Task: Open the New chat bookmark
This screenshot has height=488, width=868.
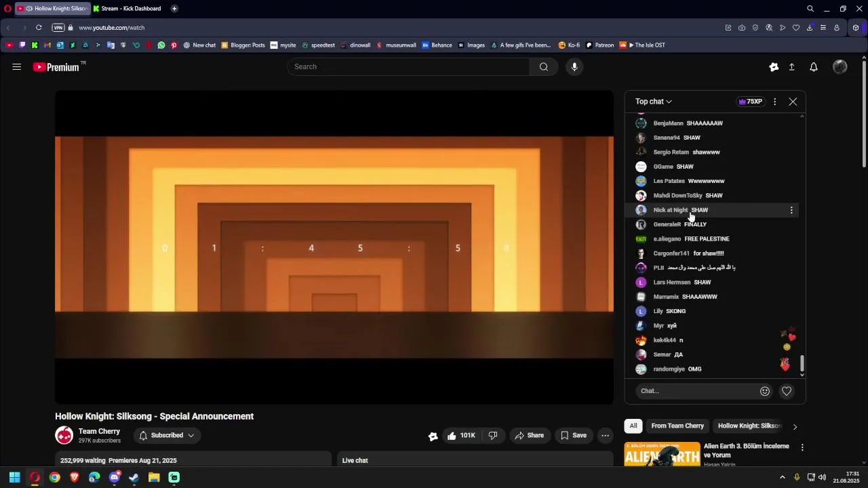Action: point(199,45)
